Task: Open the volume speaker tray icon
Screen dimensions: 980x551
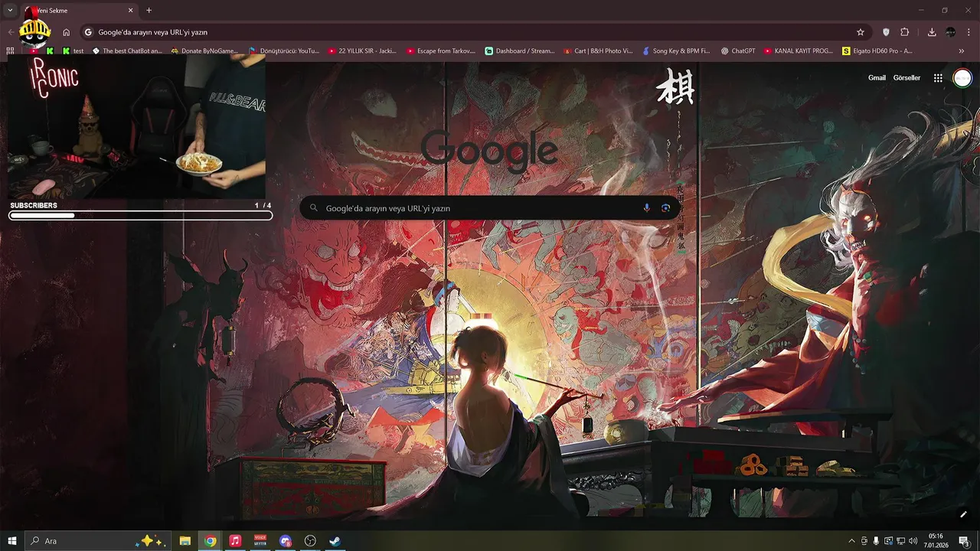Action: tap(913, 541)
